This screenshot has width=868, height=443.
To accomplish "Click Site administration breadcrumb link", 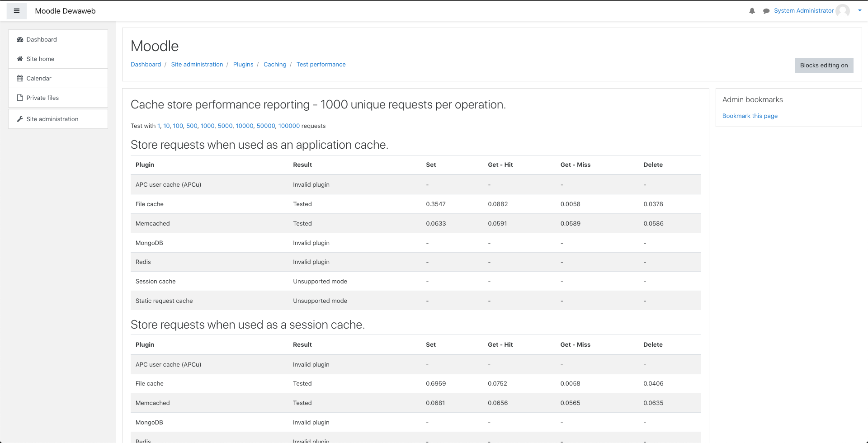I will 197,64.
